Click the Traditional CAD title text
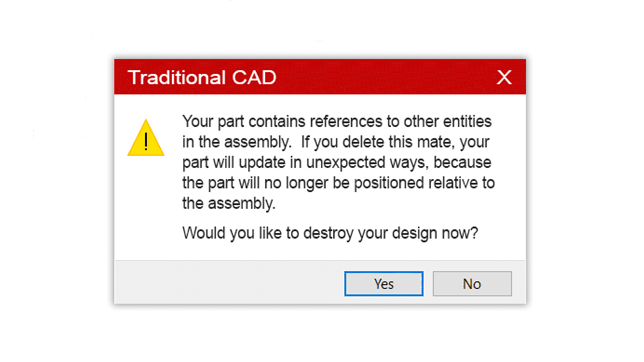Image resolution: width=644 pixels, height=362 pixels. coord(202,77)
